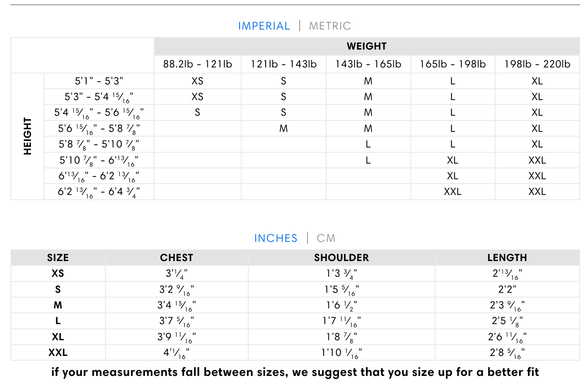
Task: Switch to the METRIC units tab
Action: coord(330,26)
